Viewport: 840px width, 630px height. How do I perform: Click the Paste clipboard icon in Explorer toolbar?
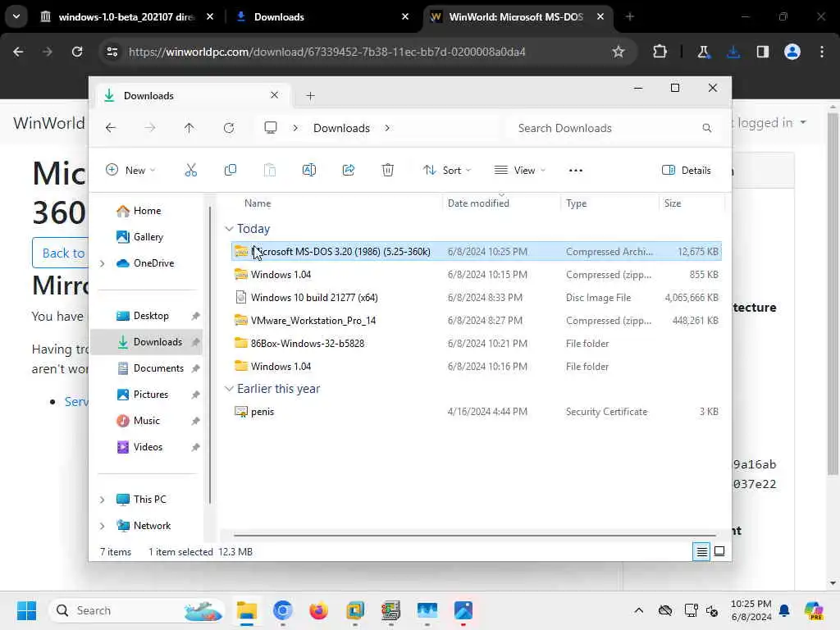[x=269, y=171]
